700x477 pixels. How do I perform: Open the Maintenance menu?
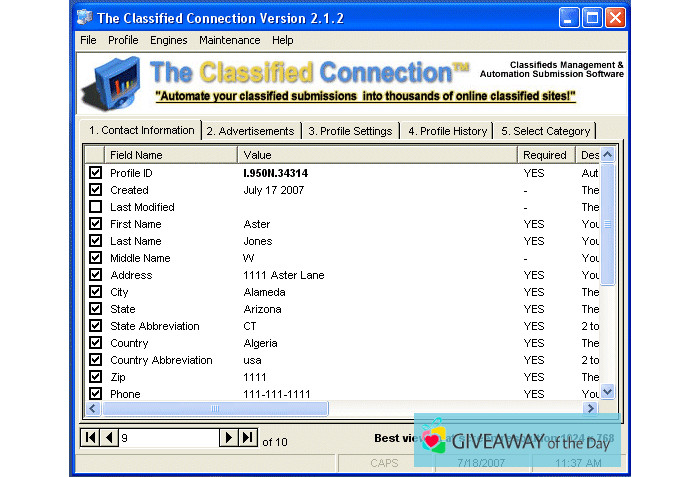coord(229,40)
